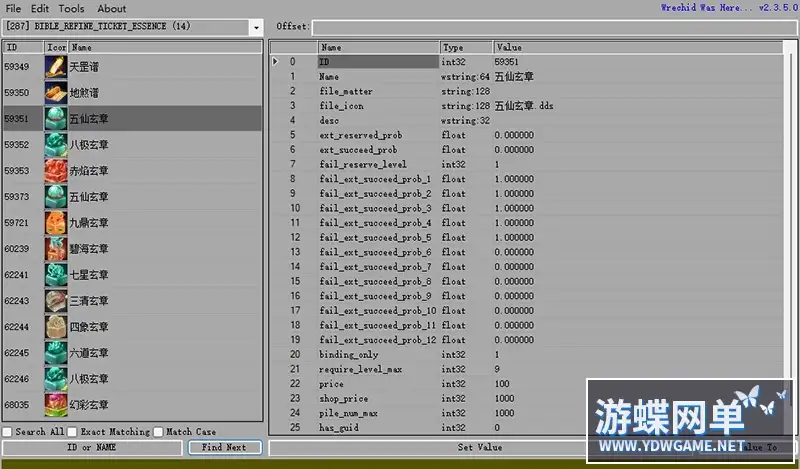Viewport: 800px width, 469px height.
Task: Click the fail_ext_succeed_prob_1 field
Action: (375, 180)
